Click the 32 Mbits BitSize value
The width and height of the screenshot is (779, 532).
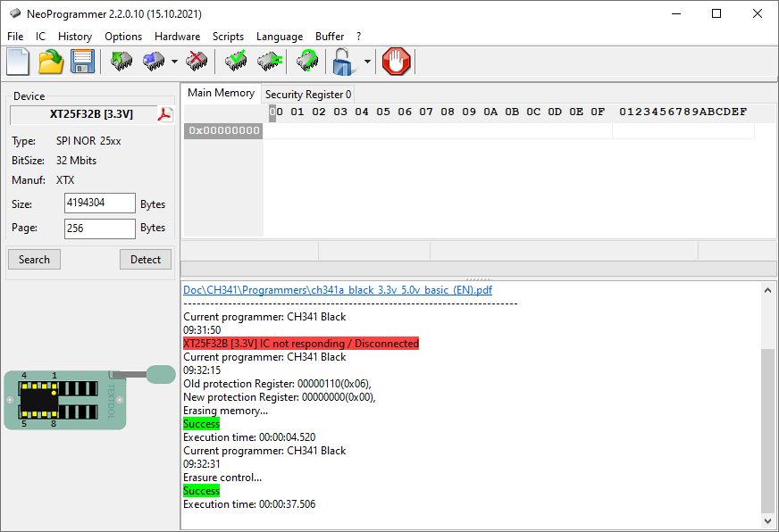76,161
